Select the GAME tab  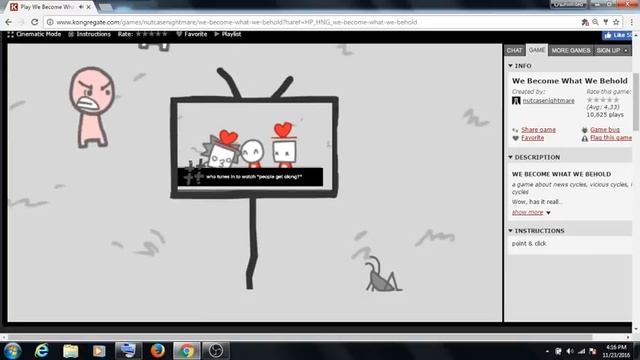pos(537,50)
